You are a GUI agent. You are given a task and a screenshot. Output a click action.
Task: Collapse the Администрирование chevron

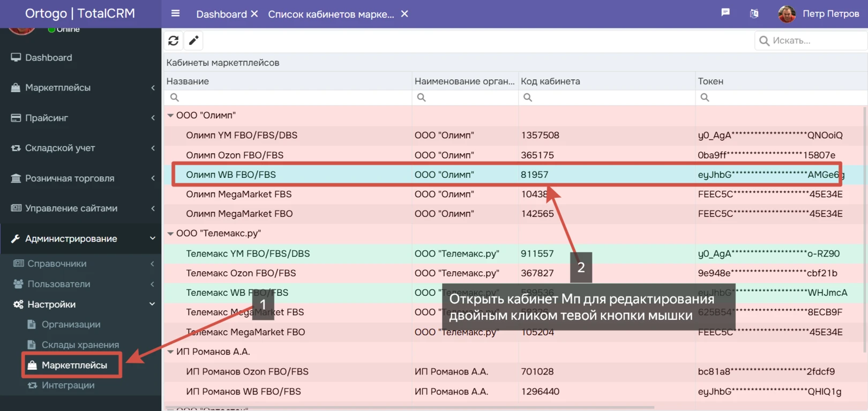coord(153,238)
